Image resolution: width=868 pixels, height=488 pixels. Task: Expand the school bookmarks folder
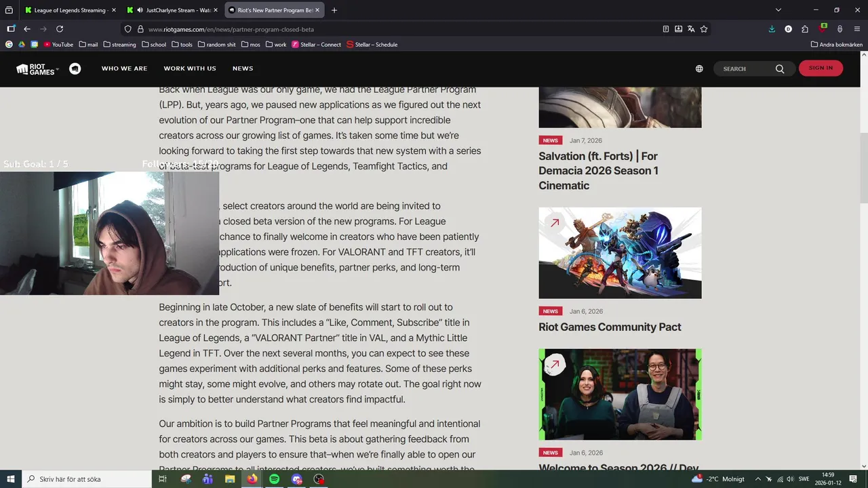pos(154,44)
